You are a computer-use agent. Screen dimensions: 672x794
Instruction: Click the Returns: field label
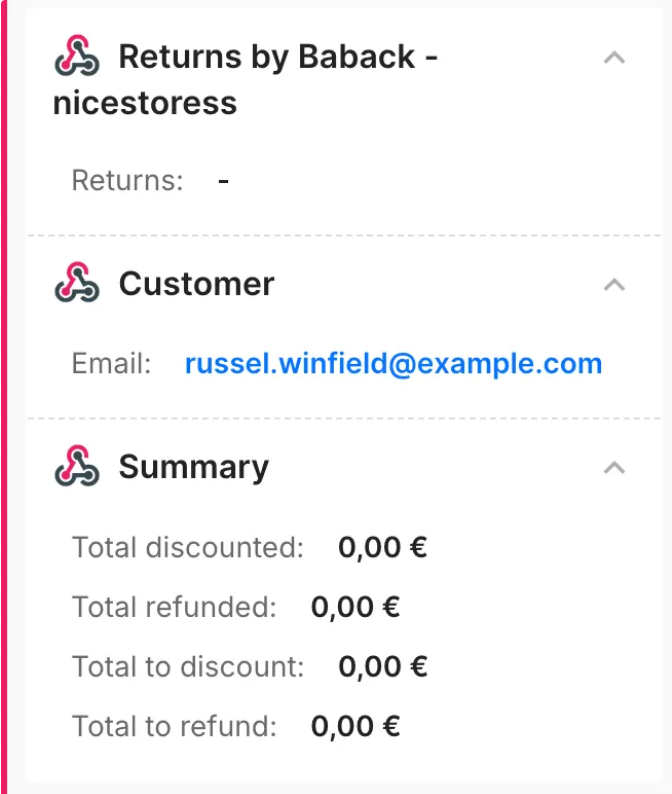(128, 181)
